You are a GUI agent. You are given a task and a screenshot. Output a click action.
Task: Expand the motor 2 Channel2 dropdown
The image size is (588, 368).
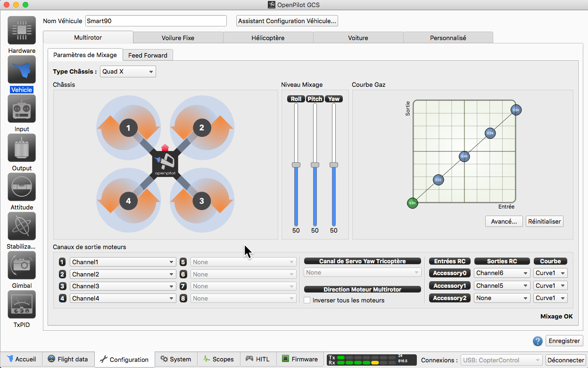123,274
